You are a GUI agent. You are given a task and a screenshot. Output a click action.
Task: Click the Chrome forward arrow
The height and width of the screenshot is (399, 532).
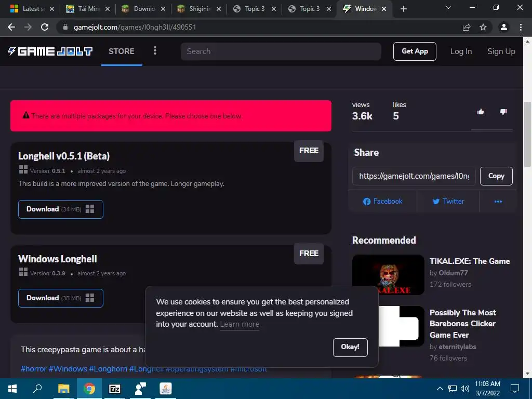pos(28,27)
